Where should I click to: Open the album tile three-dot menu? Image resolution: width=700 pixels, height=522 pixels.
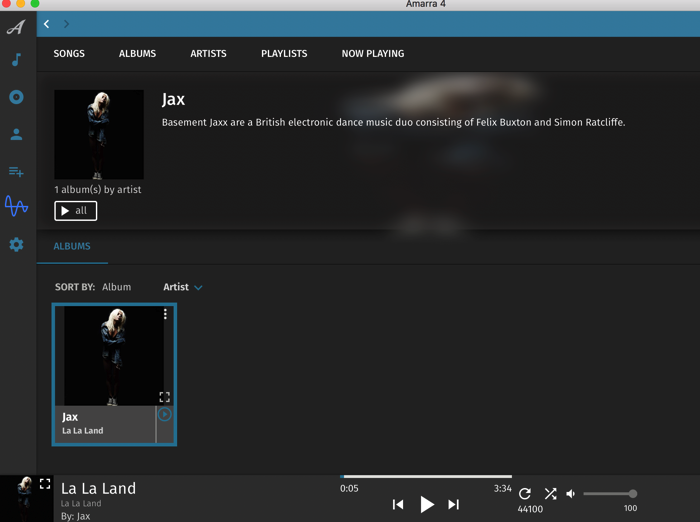(165, 314)
